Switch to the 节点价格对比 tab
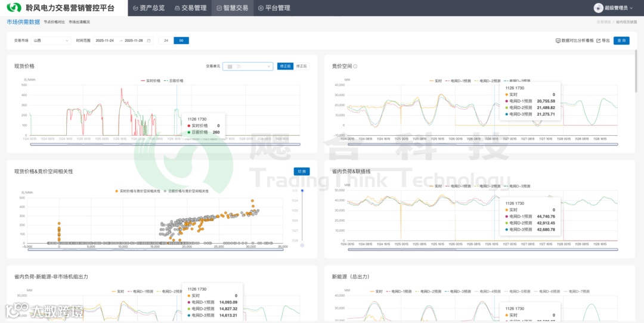 tap(54, 22)
